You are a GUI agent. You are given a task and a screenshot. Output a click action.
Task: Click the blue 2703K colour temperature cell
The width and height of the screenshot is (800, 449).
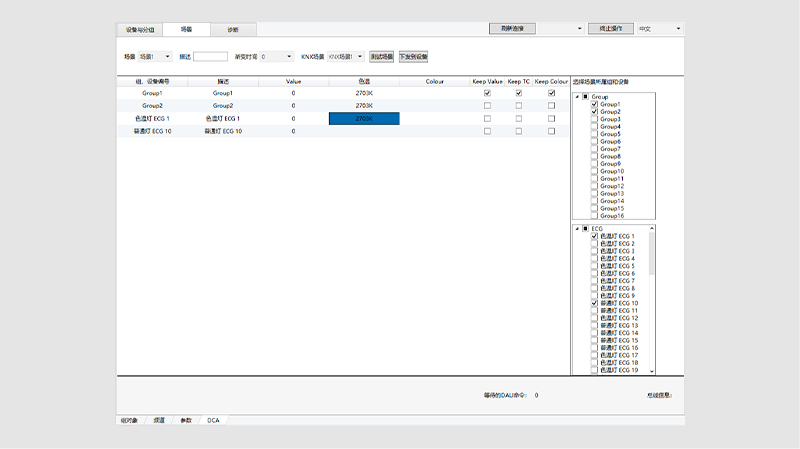click(364, 118)
